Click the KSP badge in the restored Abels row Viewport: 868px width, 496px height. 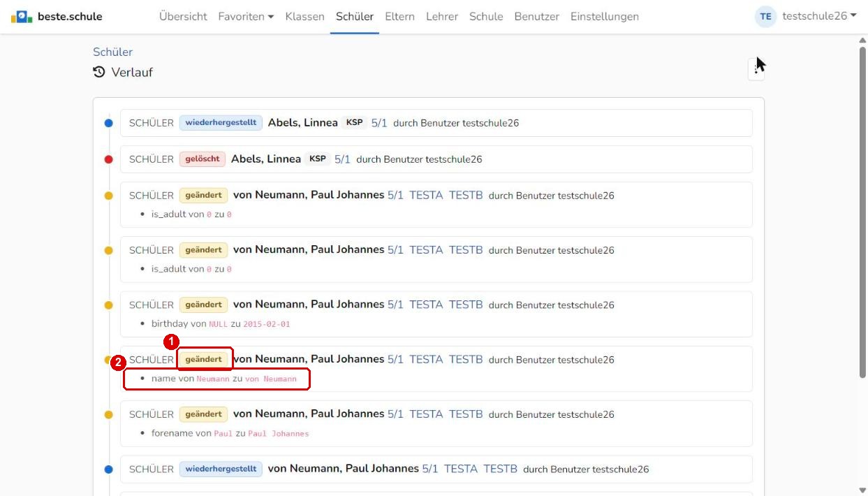pos(355,123)
